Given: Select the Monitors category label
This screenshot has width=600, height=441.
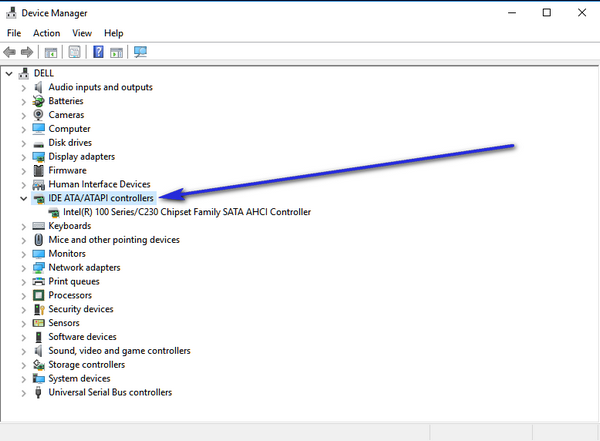Looking at the screenshot, I should 67,253.
